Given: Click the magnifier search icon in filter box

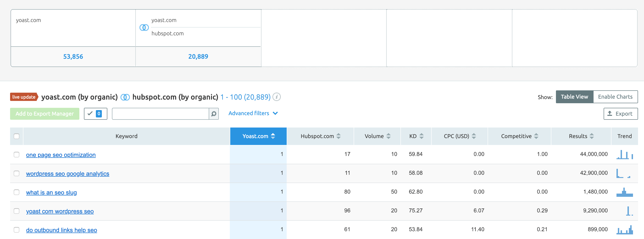Looking at the screenshot, I should coord(214,114).
